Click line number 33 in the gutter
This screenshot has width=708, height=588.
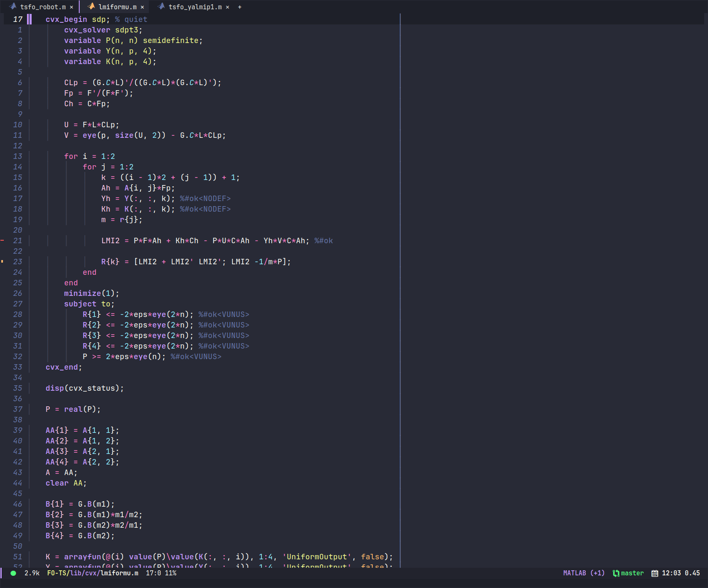[18, 367]
